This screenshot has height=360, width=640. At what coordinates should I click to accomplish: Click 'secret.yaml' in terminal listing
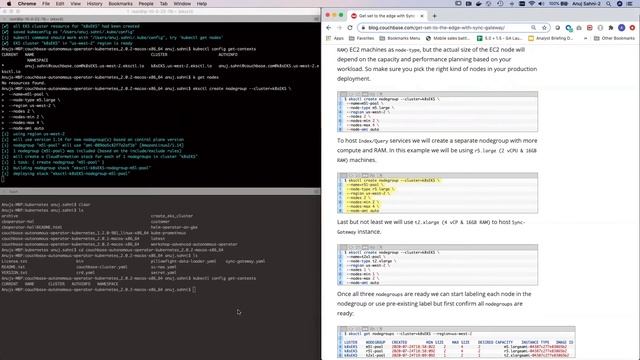[x=163, y=273]
